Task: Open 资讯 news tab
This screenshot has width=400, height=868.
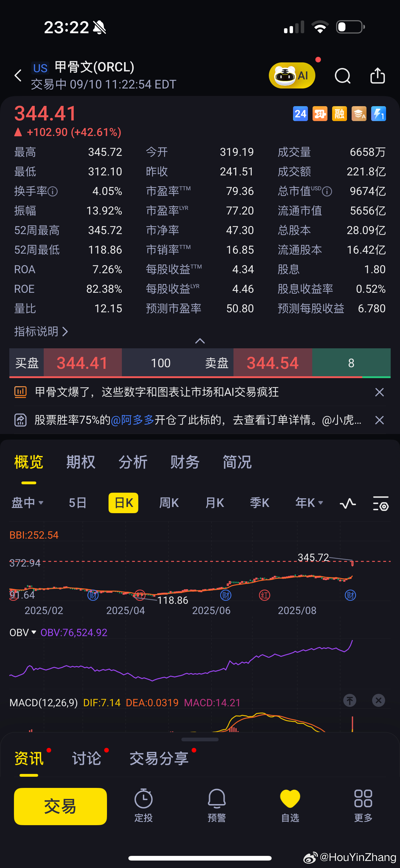Action: [29, 759]
